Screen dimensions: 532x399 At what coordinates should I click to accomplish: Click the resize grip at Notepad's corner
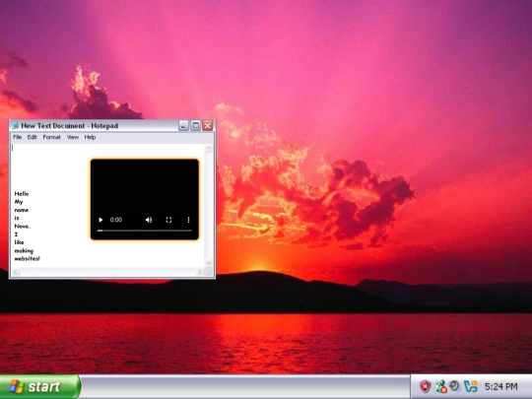pos(209,272)
